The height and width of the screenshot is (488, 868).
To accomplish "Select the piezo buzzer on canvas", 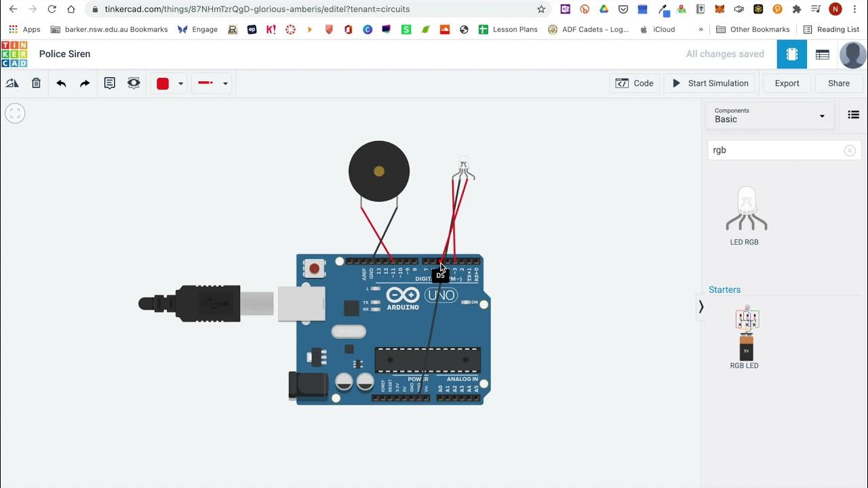I will [x=379, y=171].
